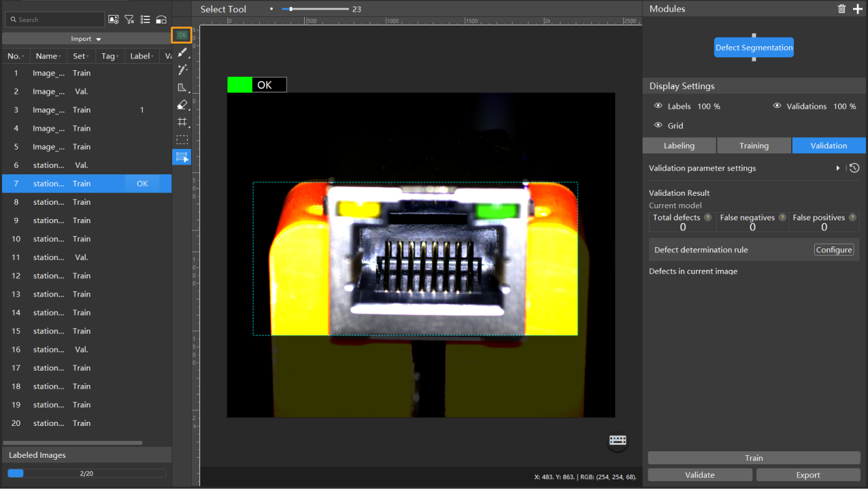Click the list view icon above image list
Viewport: 868px width, 489px height.
click(146, 20)
